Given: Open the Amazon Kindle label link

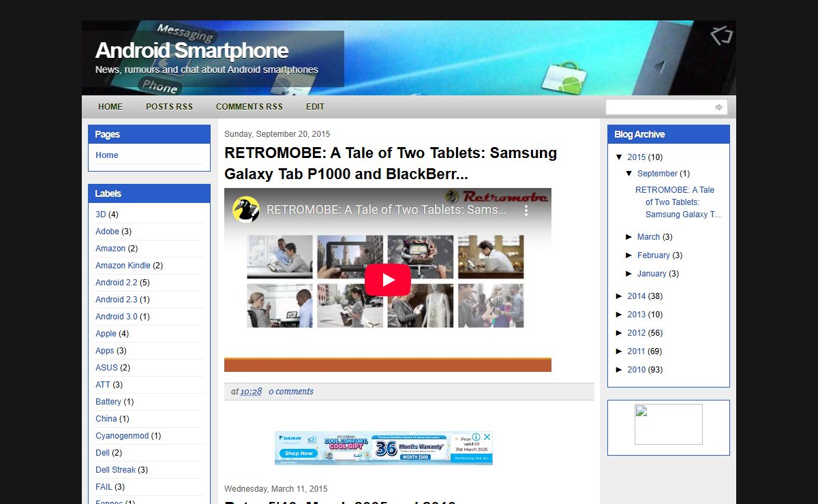Looking at the screenshot, I should click(123, 266).
